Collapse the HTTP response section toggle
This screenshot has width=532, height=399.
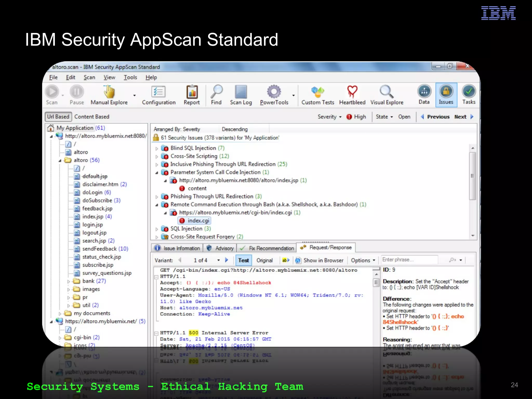[x=156, y=333]
